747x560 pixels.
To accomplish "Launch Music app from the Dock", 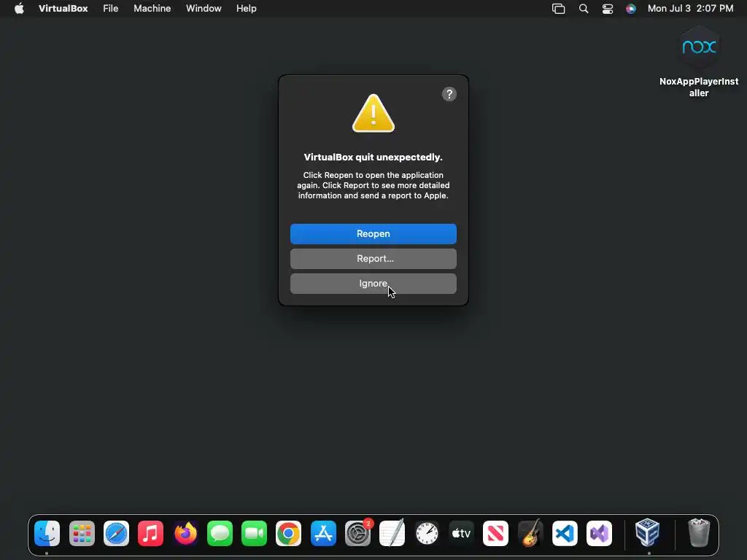I will point(150,533).
